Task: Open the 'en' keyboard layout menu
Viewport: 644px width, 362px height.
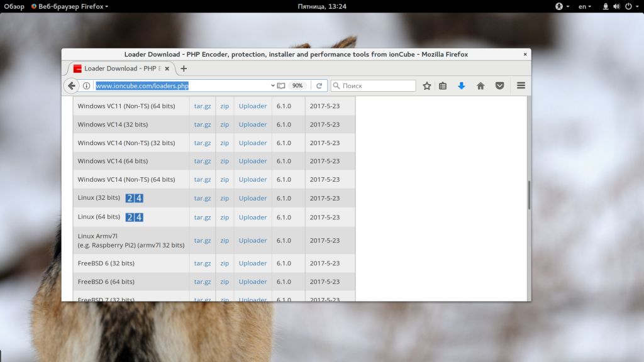Action: coord(585,6)
